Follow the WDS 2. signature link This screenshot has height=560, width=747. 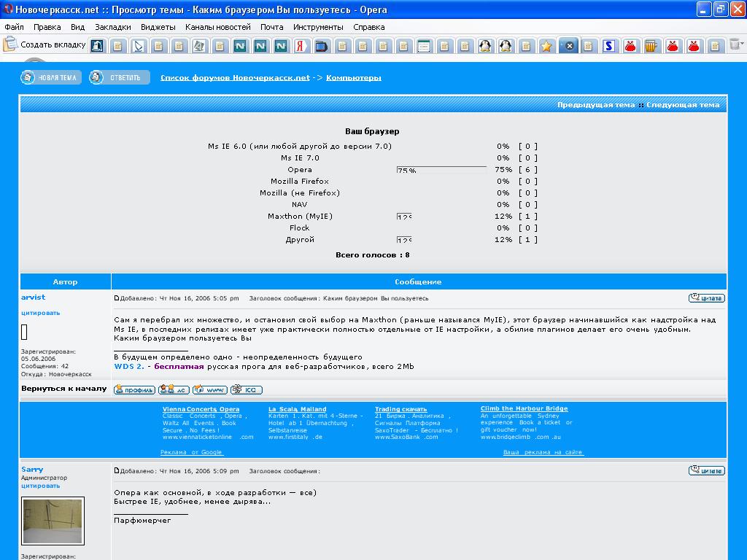tap(129, 367)
